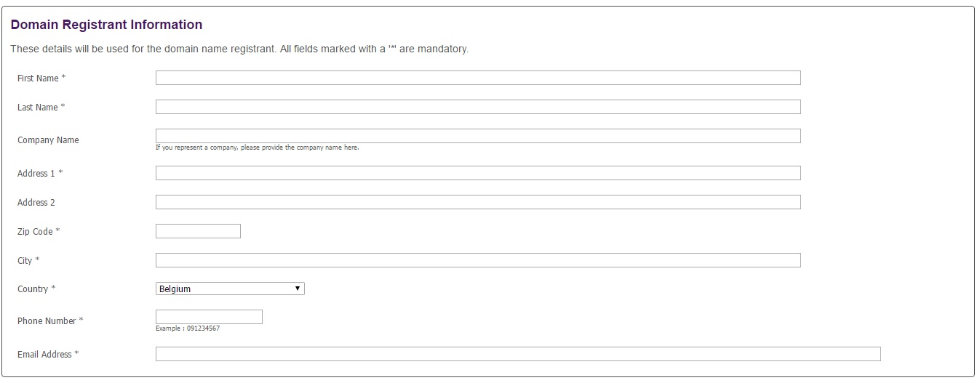
Task: Click the First Name text field
Action: click(x=477, y=78)
